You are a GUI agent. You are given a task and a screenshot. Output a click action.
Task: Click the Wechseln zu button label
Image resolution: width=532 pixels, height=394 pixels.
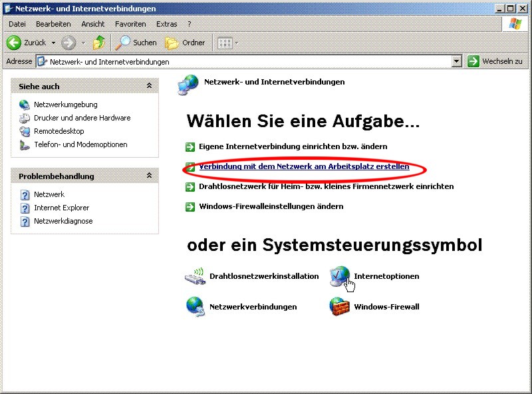click(x=503, y=61)
